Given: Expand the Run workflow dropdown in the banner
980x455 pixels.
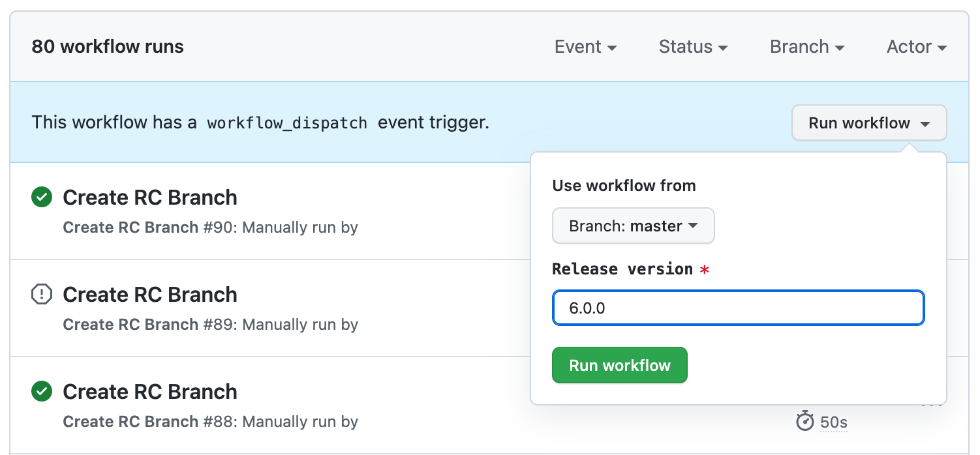Looking at the screenshot, I should pyautogui.click(x=868, y=123).
